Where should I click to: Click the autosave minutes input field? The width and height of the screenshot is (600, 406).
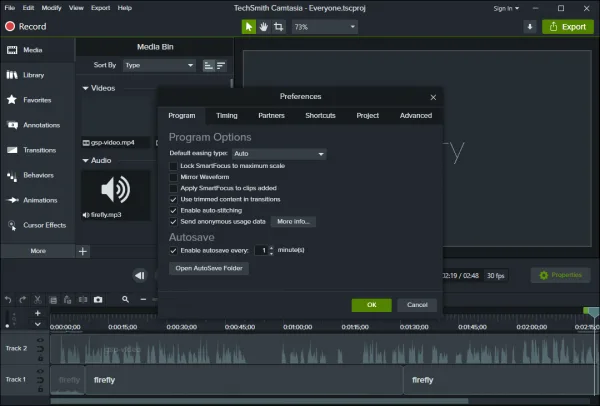261,251
